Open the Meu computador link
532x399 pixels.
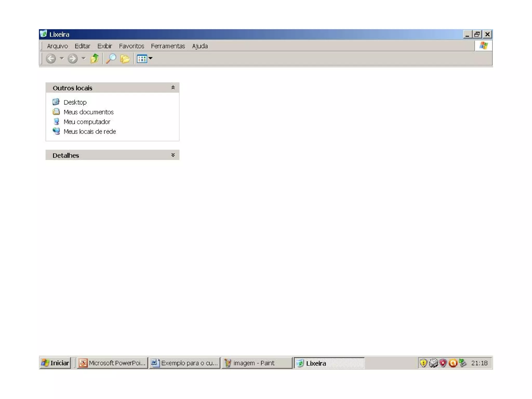point(87,122)
